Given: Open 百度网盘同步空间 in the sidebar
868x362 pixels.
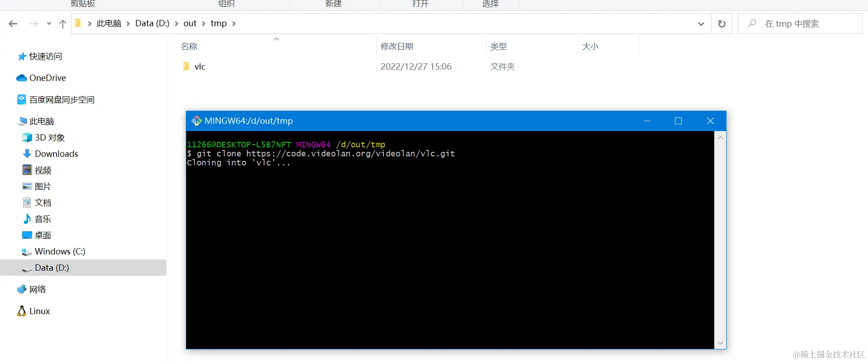Looking at the screenshot, I should [62, 99].
